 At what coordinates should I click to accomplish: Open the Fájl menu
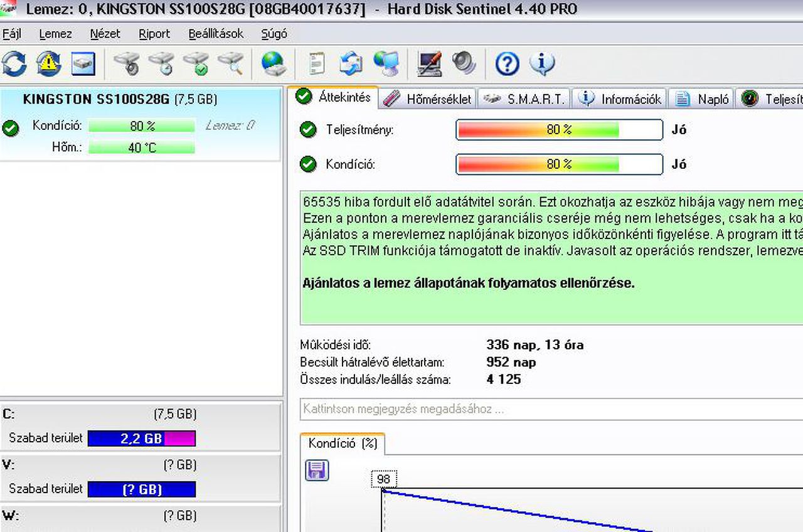point(12,34)
